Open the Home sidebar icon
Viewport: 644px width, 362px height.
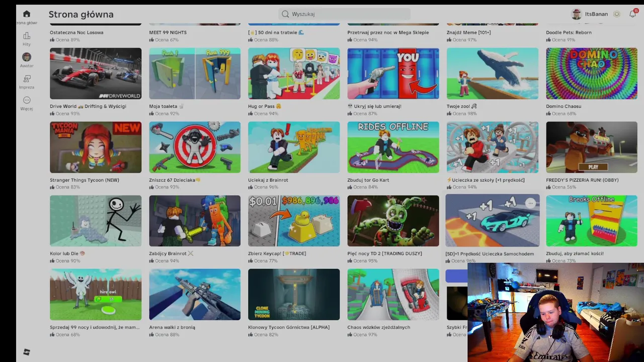pos(27,14)
